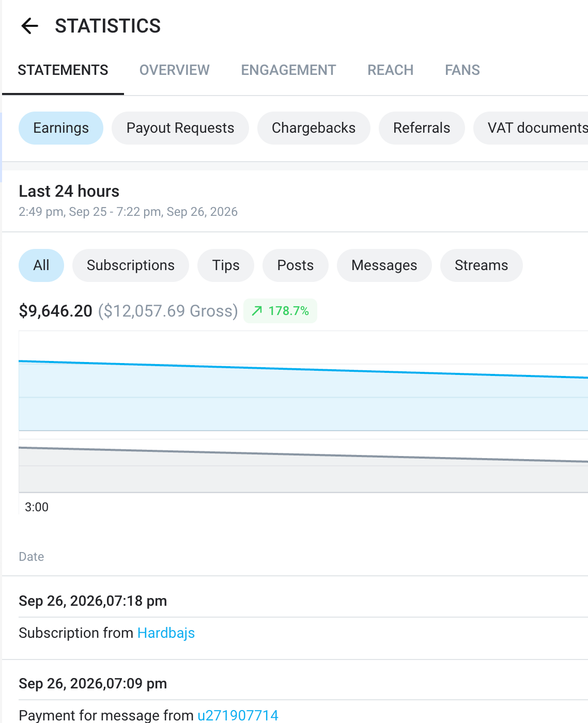The image size is (588, 723).
Task: Open u271907714 user profile link
Action: pos(238,715)
